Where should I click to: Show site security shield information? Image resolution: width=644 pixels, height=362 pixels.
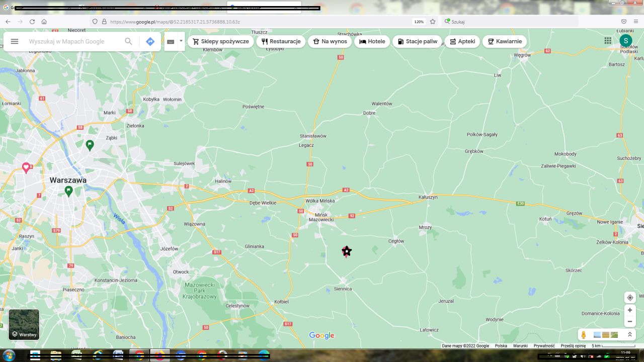pyautogui.click(x=95, y=22)
